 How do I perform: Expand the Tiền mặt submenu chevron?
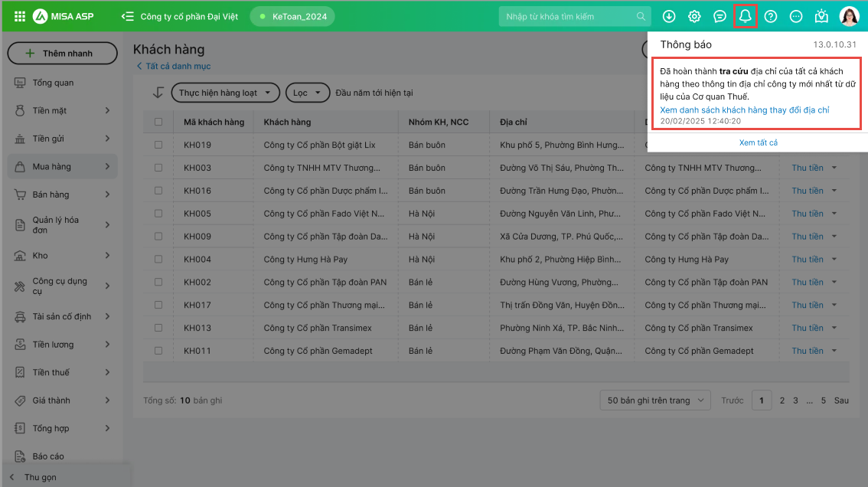click(107, 110)
